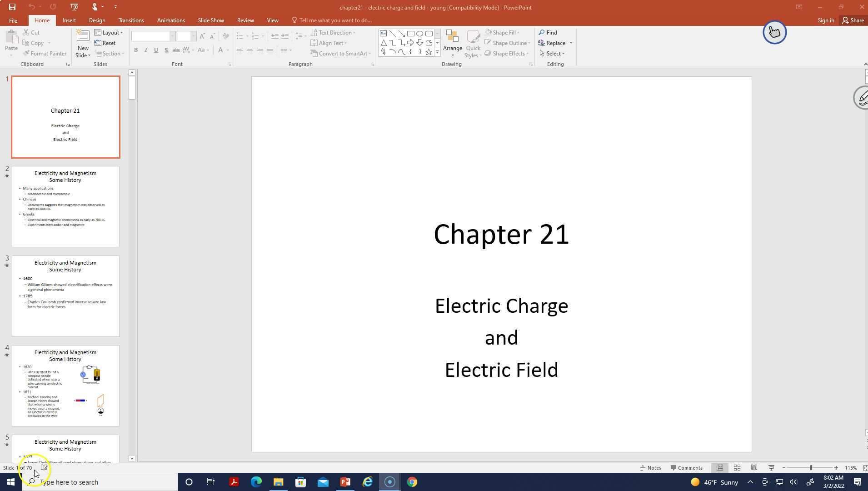Toggle italic formatting
868x491 pixels.
(145, 50)
